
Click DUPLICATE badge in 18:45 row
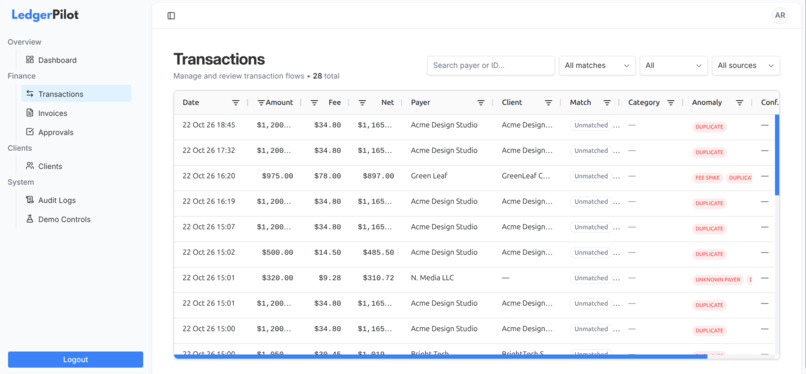tap(709, 127)
